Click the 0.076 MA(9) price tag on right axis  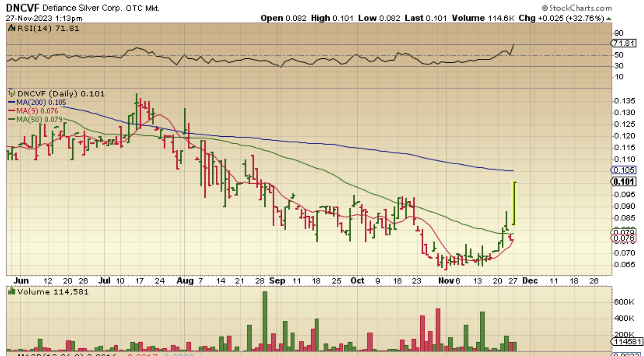pos(623,238)
